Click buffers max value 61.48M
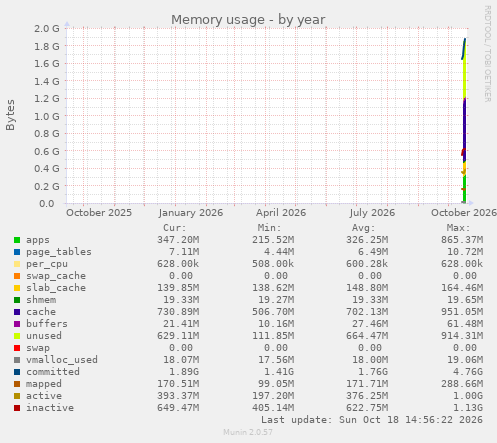This screenshot has width=497, height=443. (x=465, y=324)
